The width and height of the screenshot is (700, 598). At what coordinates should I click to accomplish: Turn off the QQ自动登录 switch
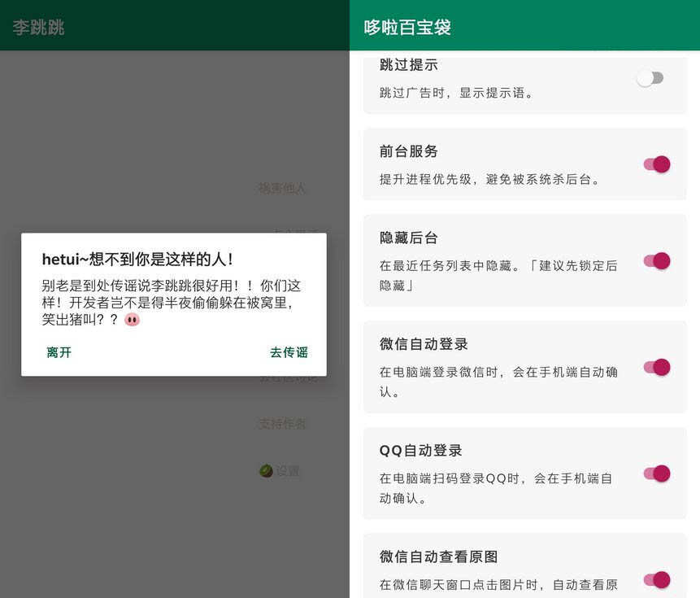(x=655, y=474)
